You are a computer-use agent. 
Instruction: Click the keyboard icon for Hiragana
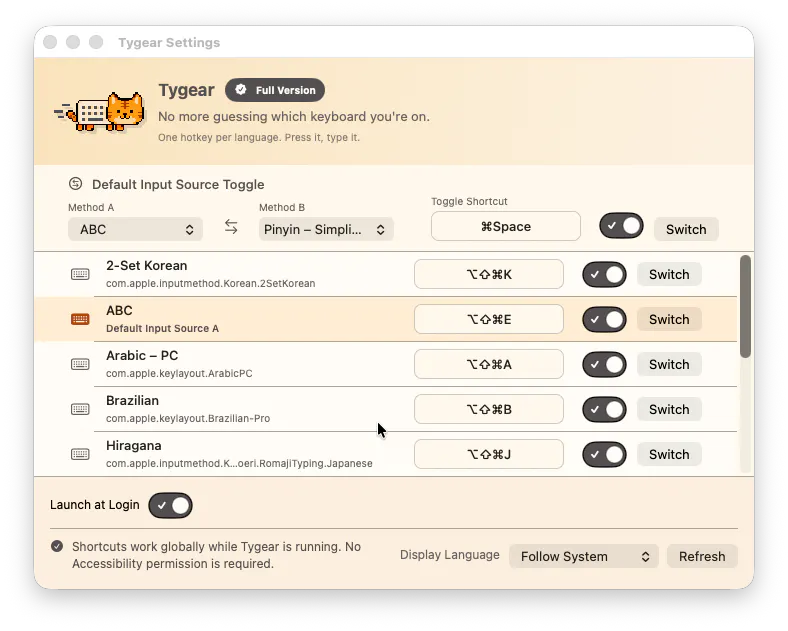(80, 454)
